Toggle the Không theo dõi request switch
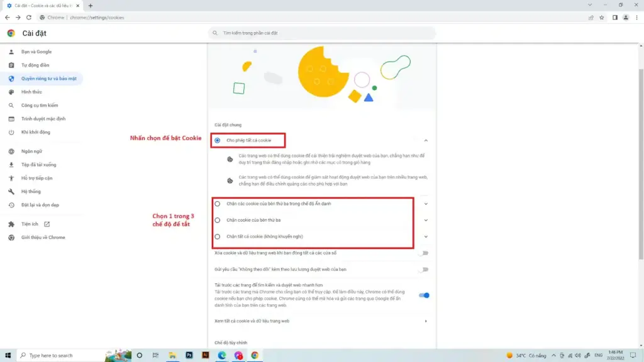Image resolution: width=644 pixels, height=362 pixels. [x=424, y=270]
